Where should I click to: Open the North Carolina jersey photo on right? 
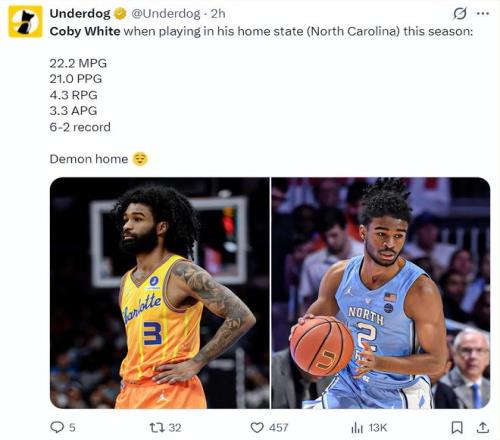coord(381,293)
